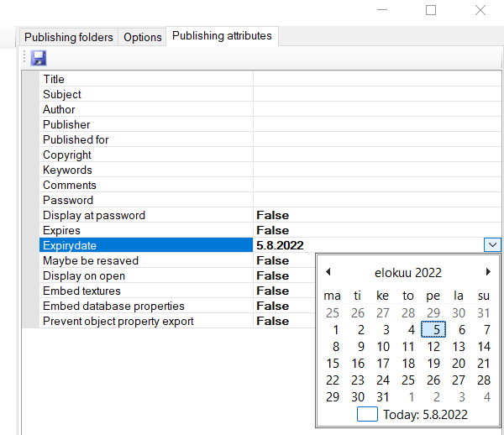
Task: Switch to the Options tab
Action: 142,37
